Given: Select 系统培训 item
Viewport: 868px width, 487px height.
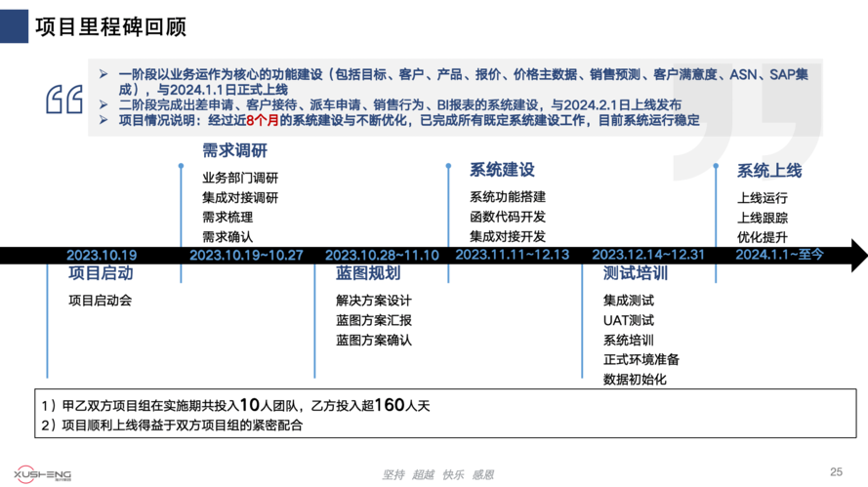Looking at the screenshot, I should pyautogui.click(x=629, y=341).
